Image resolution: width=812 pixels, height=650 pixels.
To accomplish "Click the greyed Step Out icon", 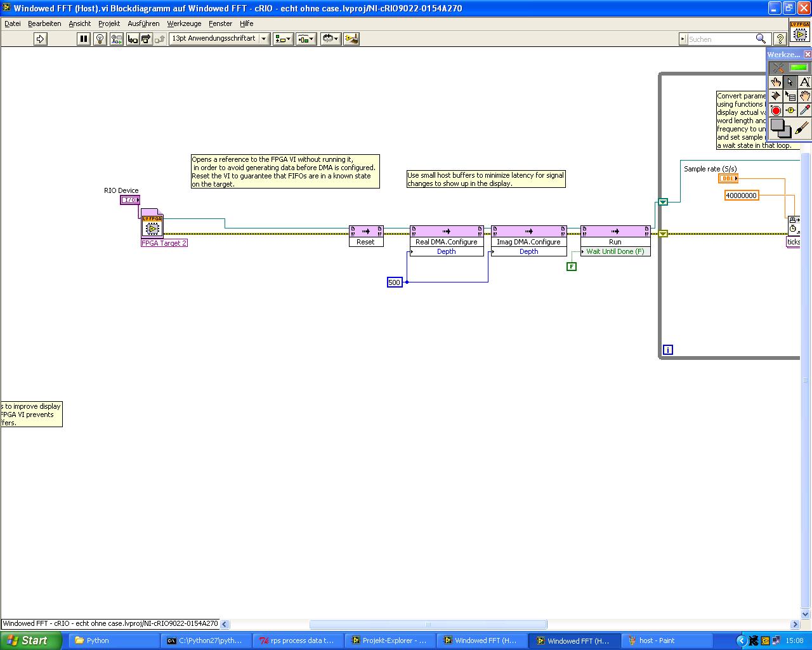I will (160, 39).
